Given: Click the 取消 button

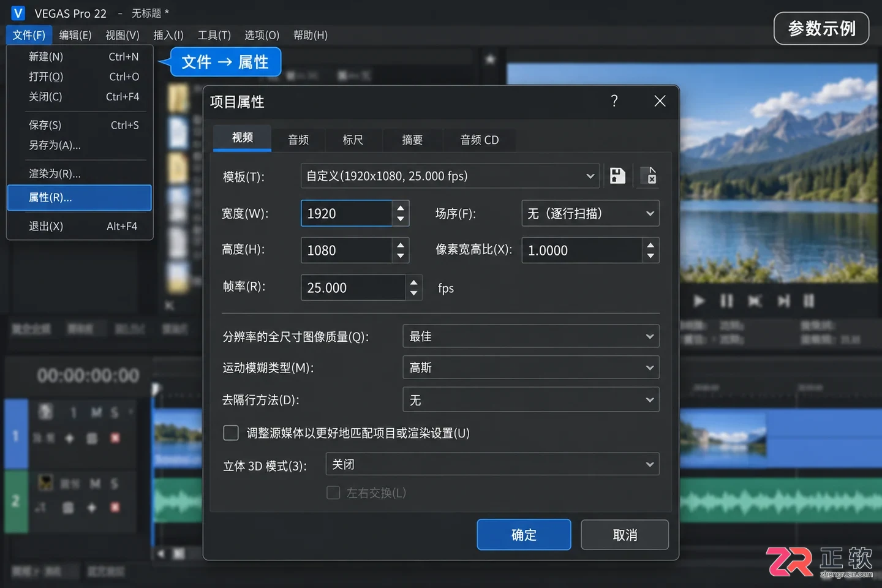Looking at the screenshot, I should point(625,535).
